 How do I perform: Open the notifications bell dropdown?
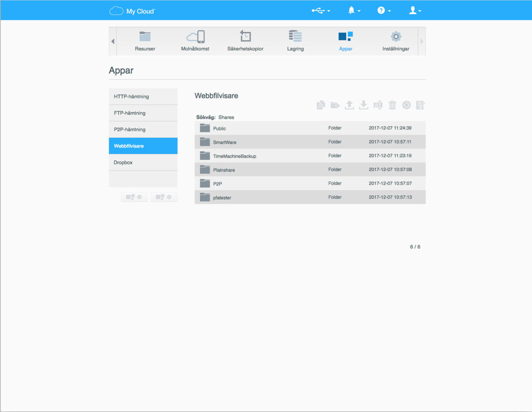354,11
